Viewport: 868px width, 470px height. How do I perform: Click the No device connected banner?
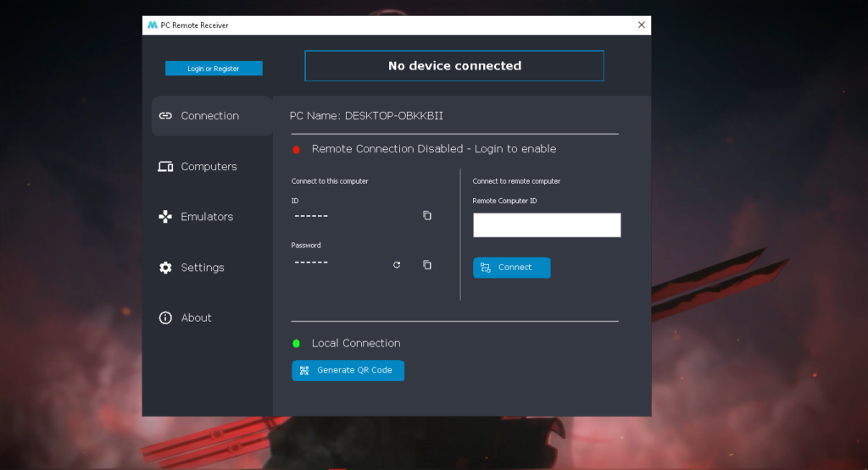(x=454, y=66)
